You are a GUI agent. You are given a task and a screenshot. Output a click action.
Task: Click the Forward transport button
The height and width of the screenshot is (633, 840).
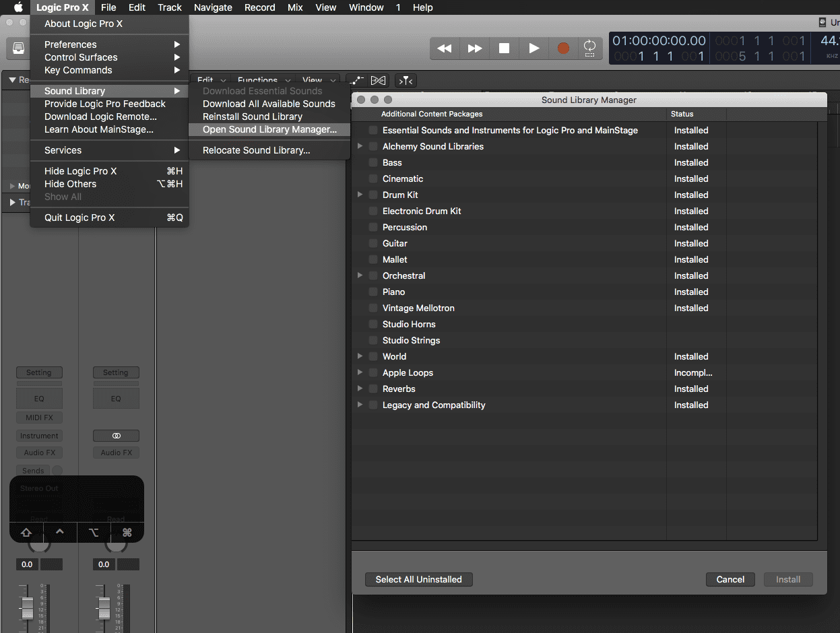click(x=475, y=48)
